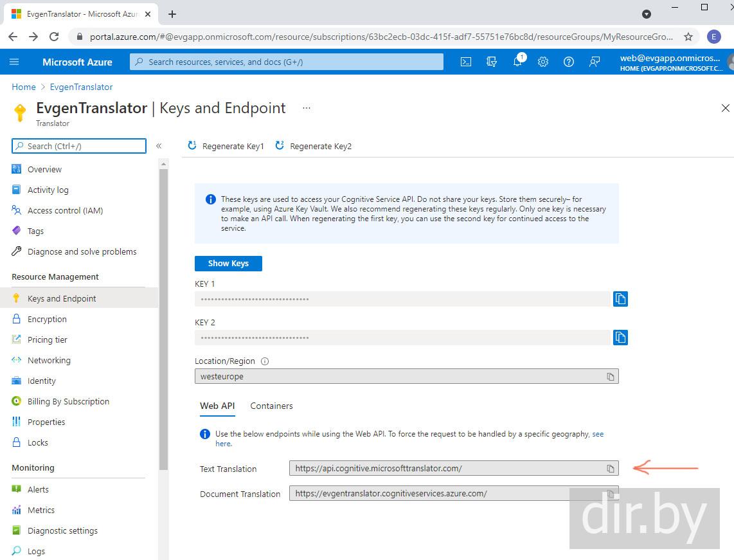The height and width of the screenshot is (560, 734).
Task: Open the notifications bell icon
Action: [517, 62]
